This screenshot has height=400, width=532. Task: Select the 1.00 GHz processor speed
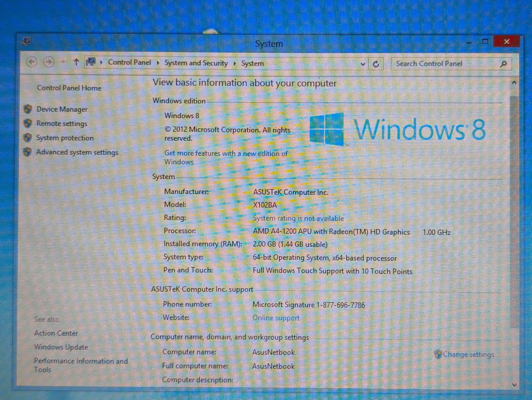[x=436, y=232]
